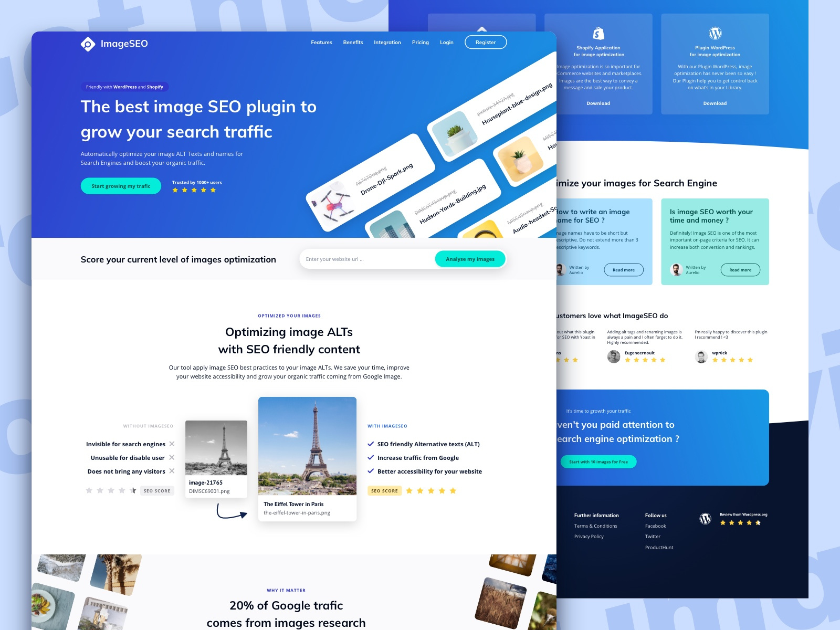
Task: Click checkmark beside Better accessibility for your website
Action: 371,471
